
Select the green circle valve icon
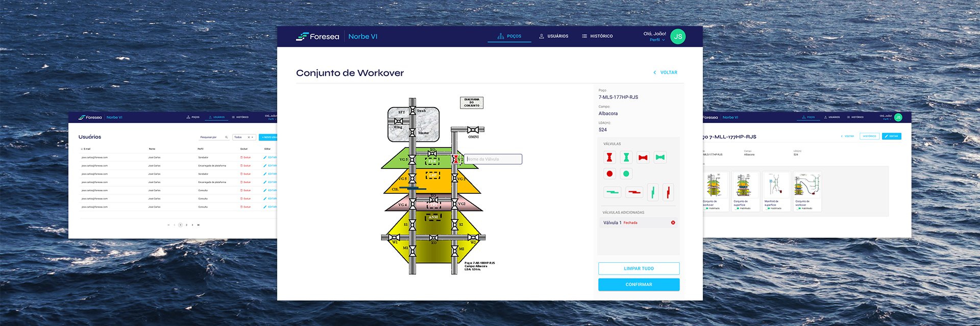626,174
